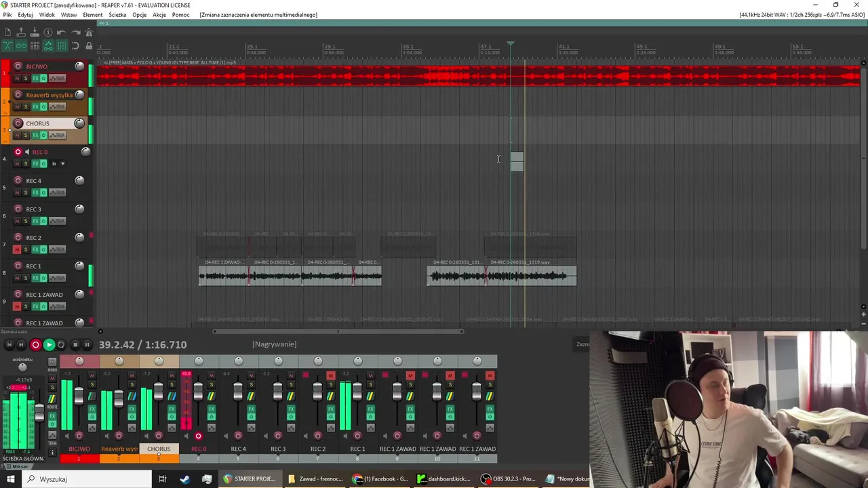
Task: Toggle the metronome icon in toolbar
Action: [89, 32]
